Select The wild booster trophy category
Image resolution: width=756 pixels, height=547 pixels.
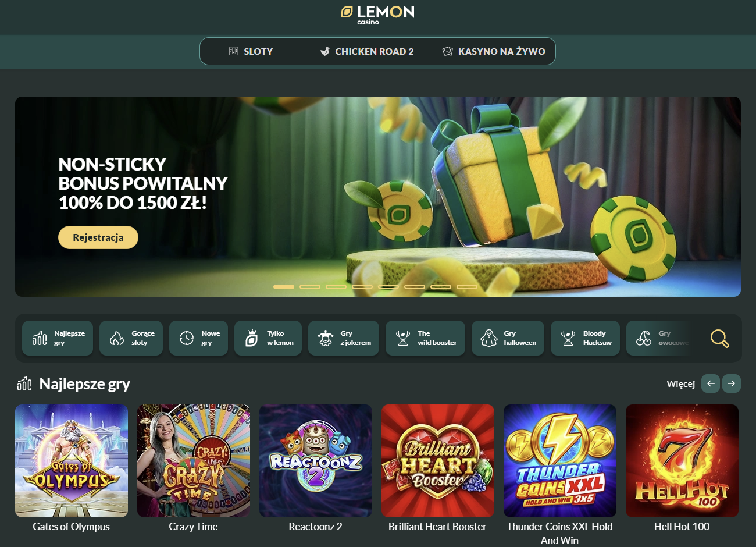tap(425, 338)
